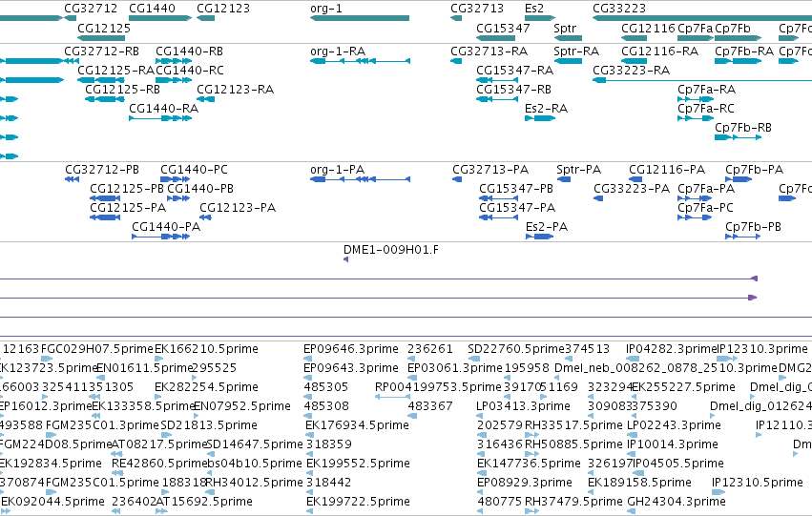Click the Es2-RA transcript label

(x=546, y=108)
